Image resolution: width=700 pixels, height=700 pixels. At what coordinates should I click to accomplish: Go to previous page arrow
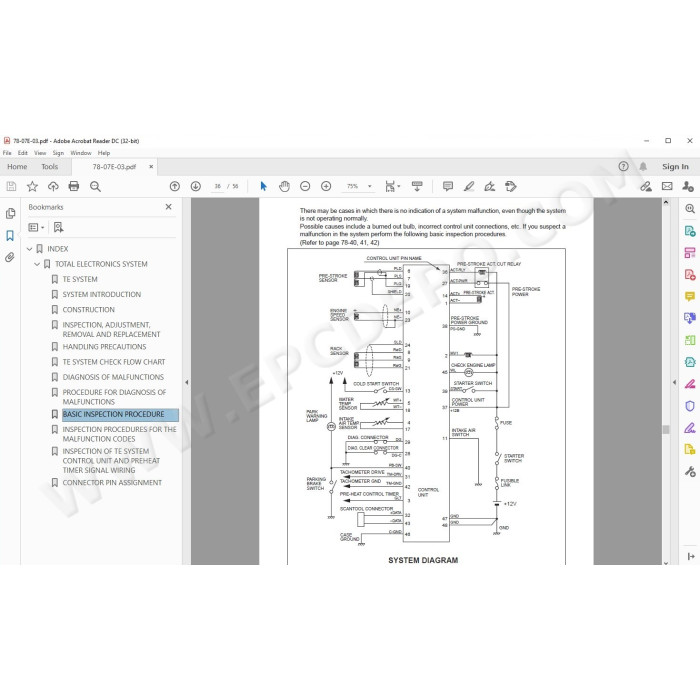coord(175,186)
